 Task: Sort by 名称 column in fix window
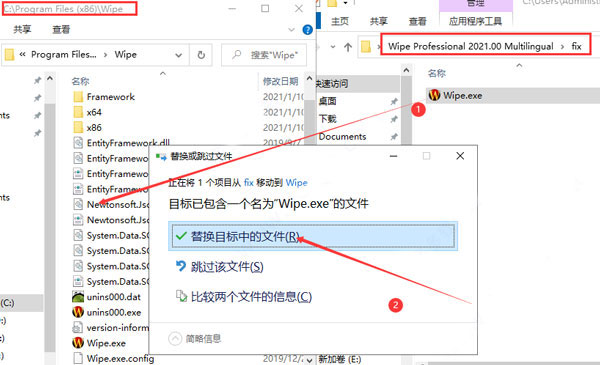[437, 73]
